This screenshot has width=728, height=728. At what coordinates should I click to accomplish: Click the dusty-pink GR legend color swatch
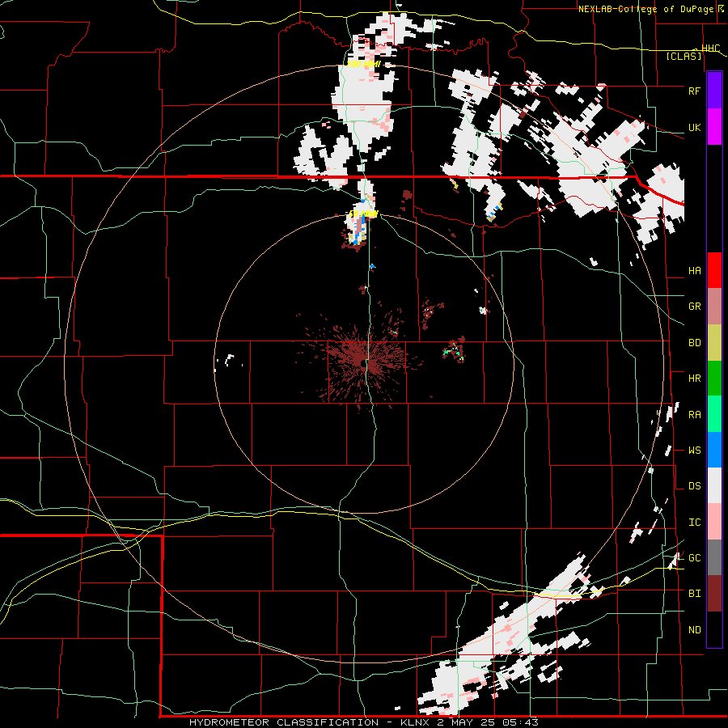714,307
